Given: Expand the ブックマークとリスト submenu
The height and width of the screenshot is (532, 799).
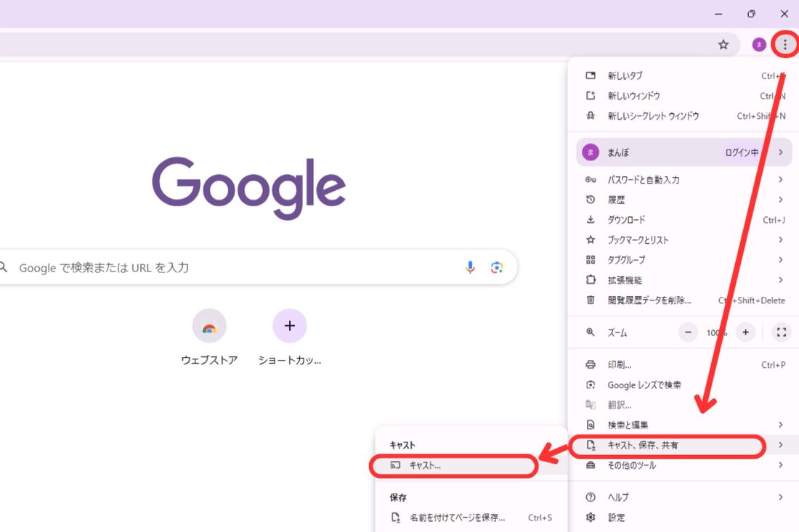Looking at the screenshot, I should [780, 240].
